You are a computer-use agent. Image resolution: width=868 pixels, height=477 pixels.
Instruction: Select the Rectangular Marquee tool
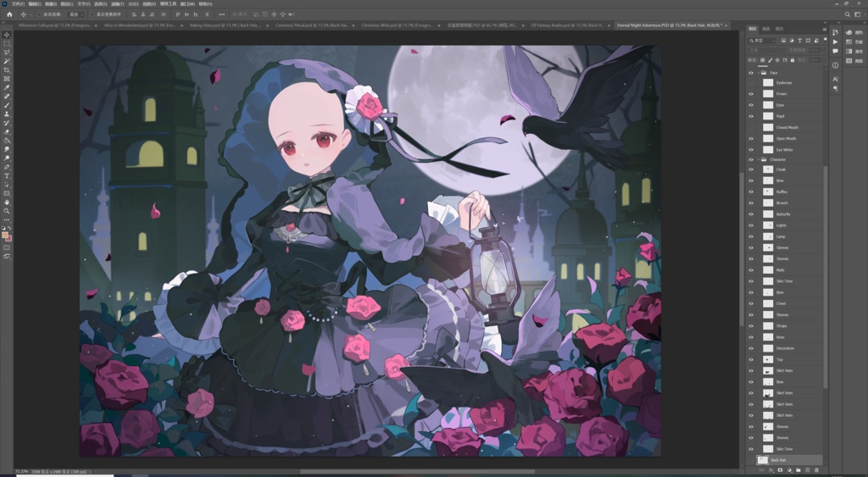(7, 44)
